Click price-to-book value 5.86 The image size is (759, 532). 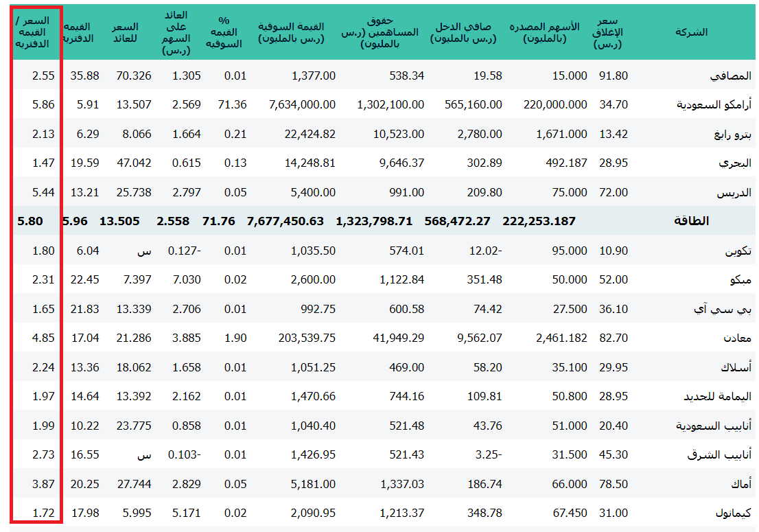[43, 104]
